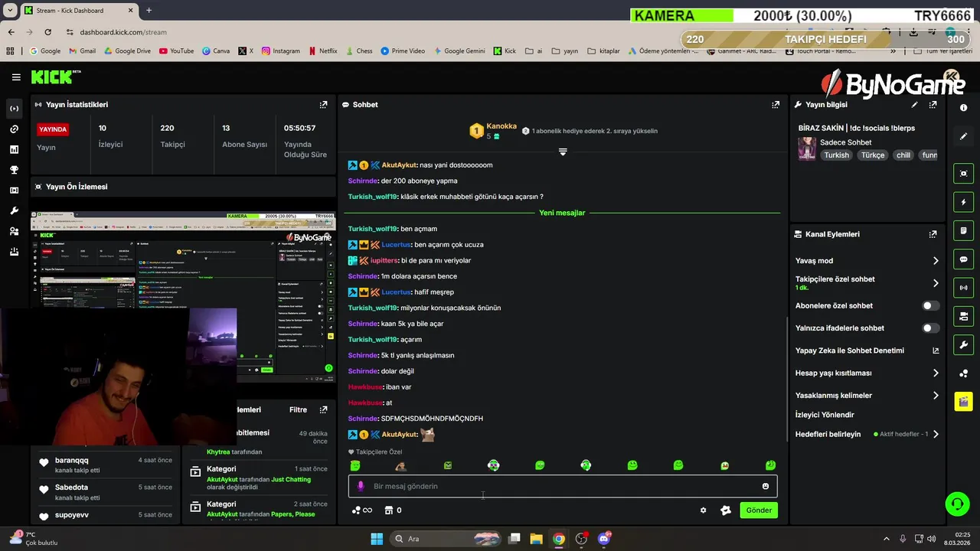
Task: Open chat settings gear next to Gönder
Action: [x=703, y=510]
